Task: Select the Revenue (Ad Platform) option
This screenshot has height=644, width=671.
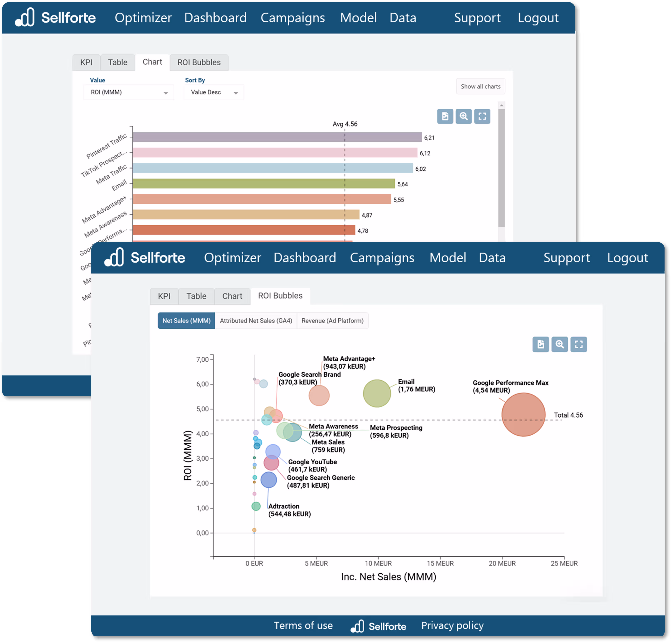Action: click(332, 321)
